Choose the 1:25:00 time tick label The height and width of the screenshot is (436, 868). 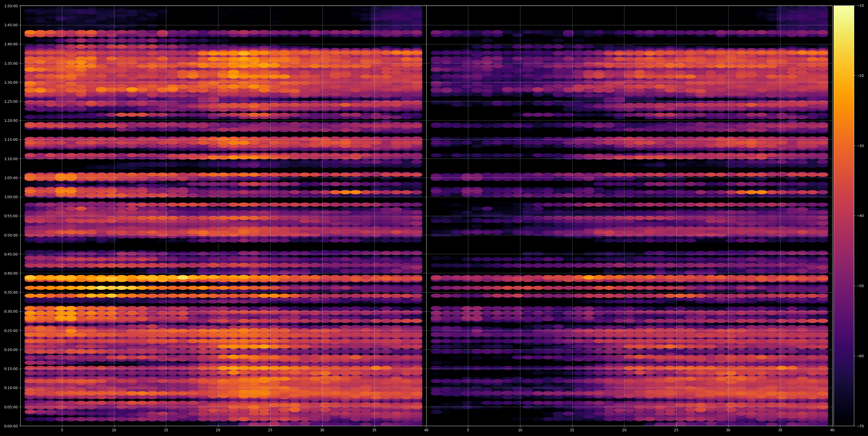(x=11, y=101)
